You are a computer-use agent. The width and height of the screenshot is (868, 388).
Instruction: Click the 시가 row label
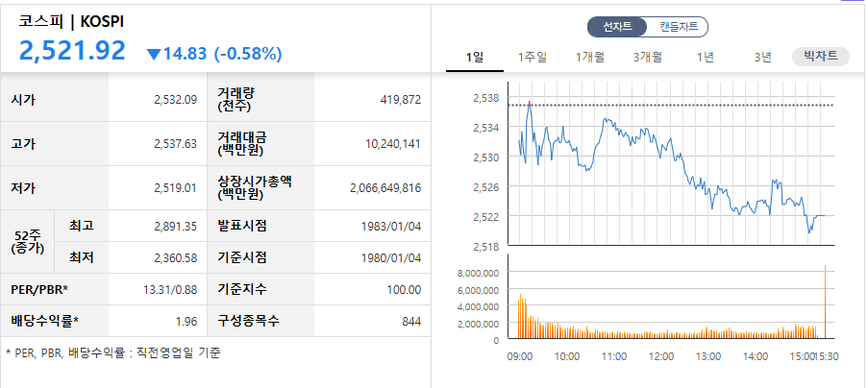23,100
